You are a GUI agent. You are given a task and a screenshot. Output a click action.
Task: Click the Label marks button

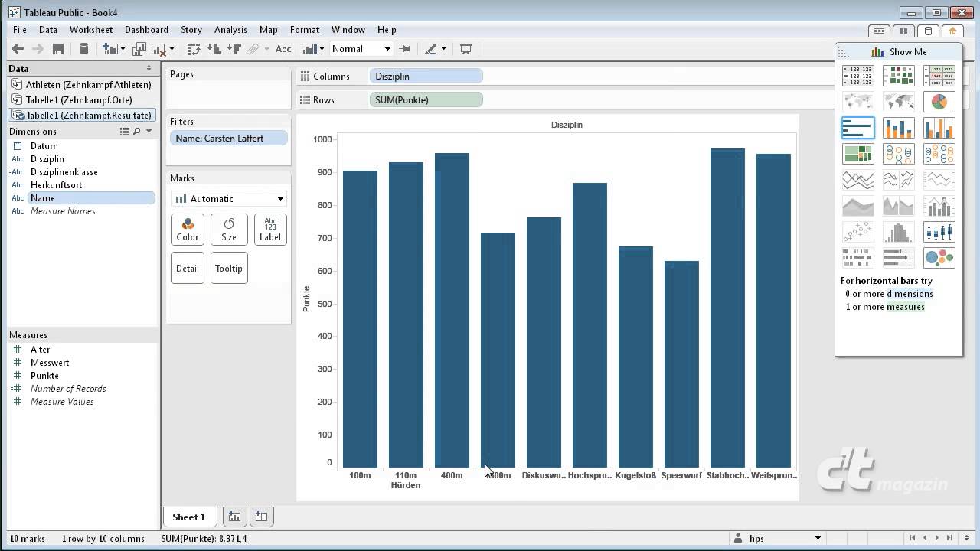tap(270, 230)
